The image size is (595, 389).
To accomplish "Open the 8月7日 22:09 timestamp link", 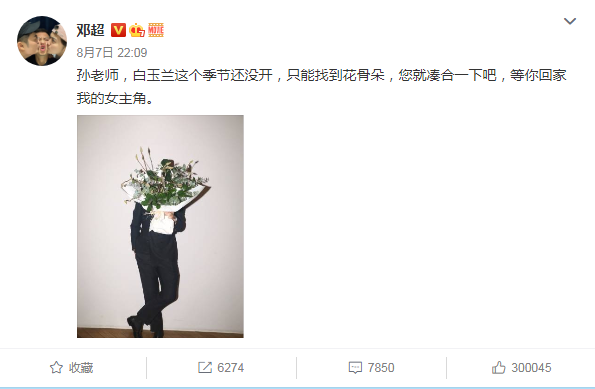I will point(112,52).
